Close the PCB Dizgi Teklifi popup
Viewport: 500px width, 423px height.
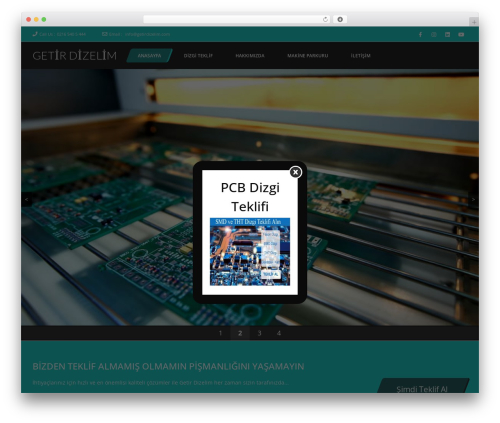pyautogui.click(x=295, y=172)
